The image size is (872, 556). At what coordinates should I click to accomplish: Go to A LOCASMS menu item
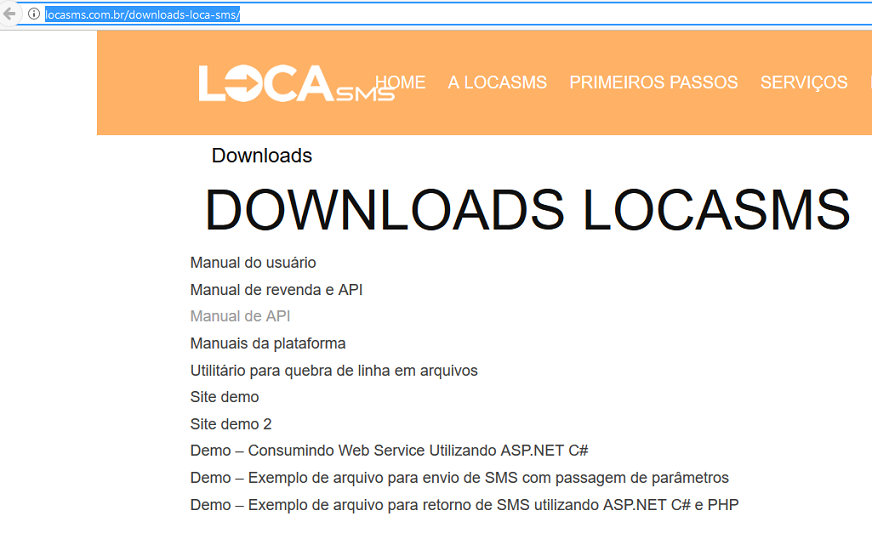[x=497, y=82]
